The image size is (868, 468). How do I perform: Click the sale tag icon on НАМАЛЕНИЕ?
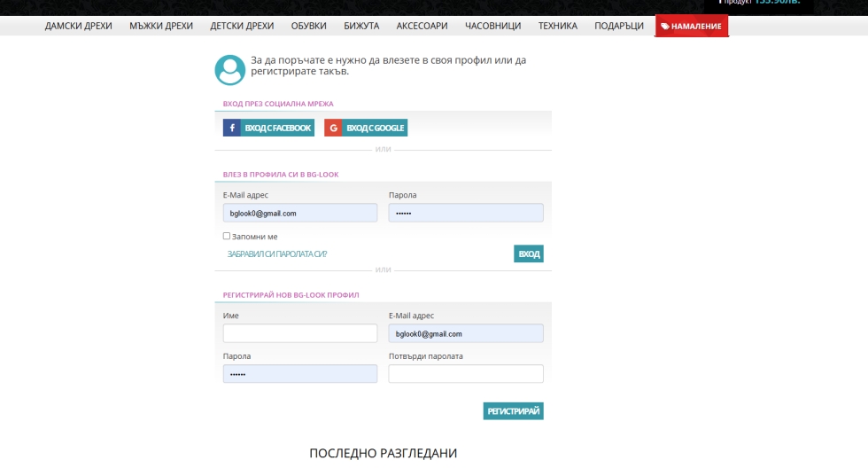click(665, 27)
